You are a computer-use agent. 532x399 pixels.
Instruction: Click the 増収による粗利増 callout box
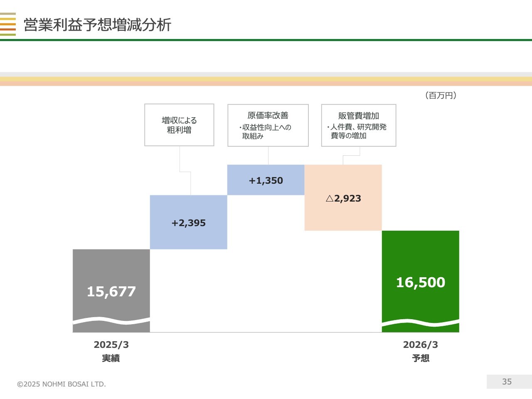pyautogui.click(x=179, y=125)
